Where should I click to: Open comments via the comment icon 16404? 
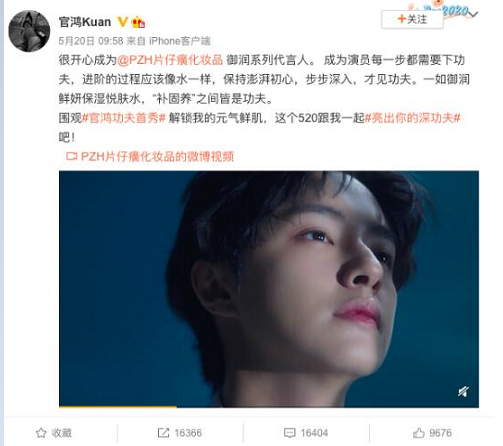click(289, 433)
